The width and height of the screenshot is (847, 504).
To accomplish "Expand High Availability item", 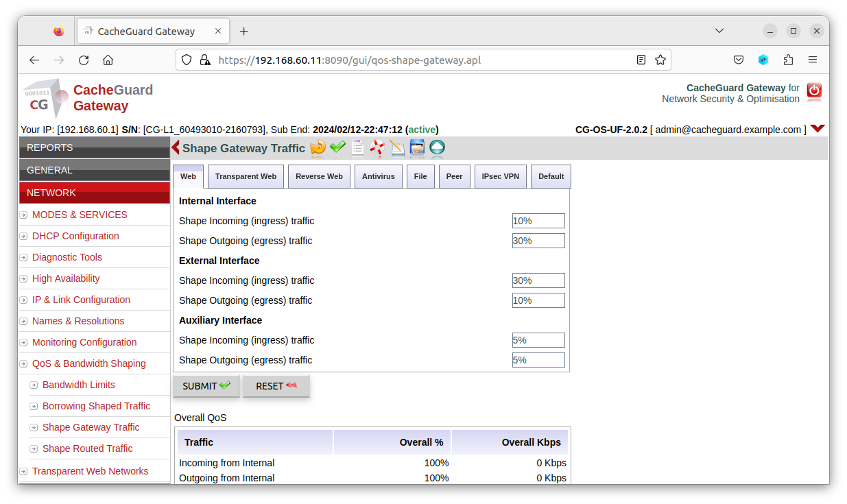I will coord(66,278).
